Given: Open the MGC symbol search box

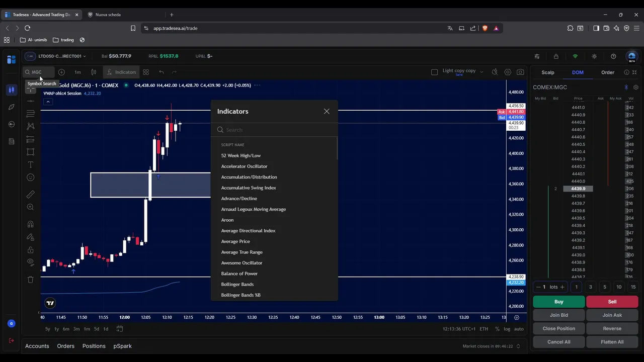Looking at the screenshot, I should [x=38, y=72].
